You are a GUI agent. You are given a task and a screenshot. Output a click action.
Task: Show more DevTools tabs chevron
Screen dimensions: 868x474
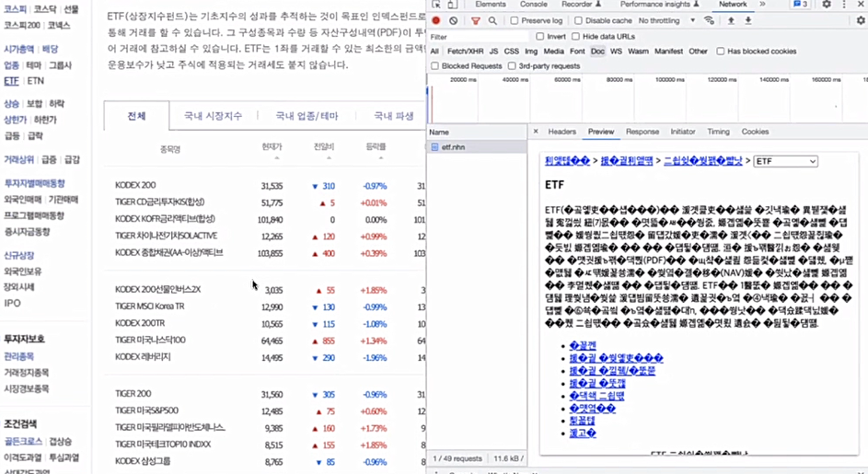[762, 4]
